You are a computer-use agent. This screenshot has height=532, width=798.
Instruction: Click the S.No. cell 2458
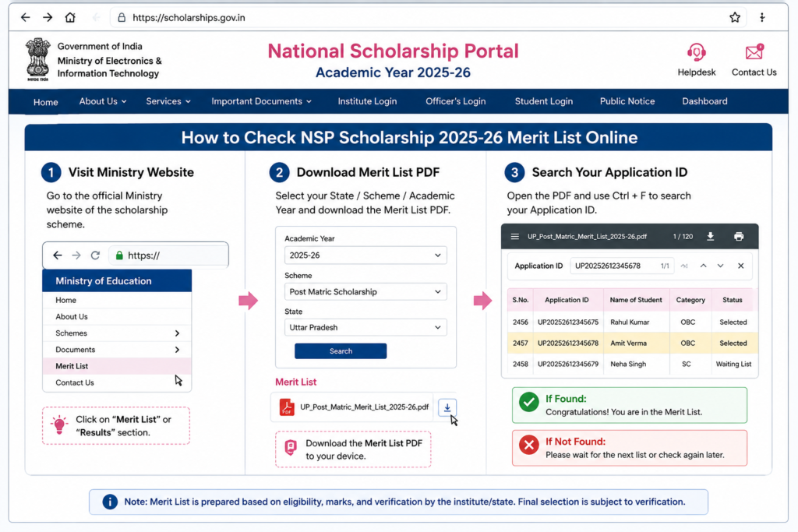point(520,365)
